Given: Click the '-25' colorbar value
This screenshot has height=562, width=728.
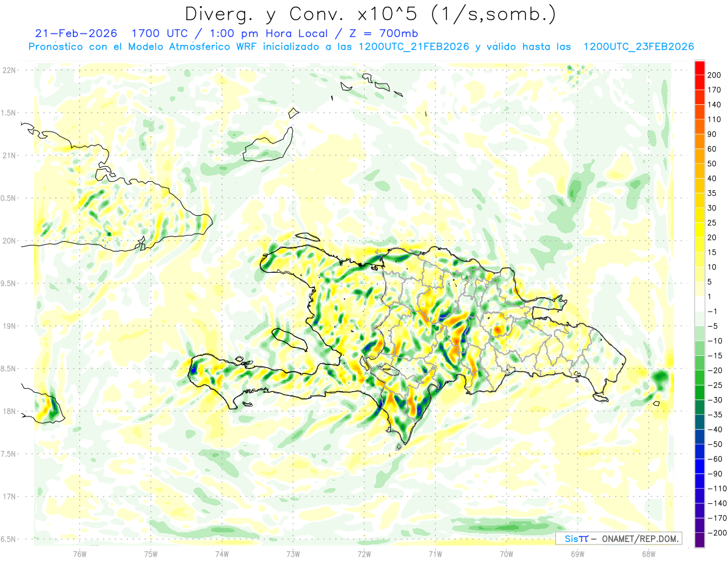Looking at the screenshot, I should (715, 386).
